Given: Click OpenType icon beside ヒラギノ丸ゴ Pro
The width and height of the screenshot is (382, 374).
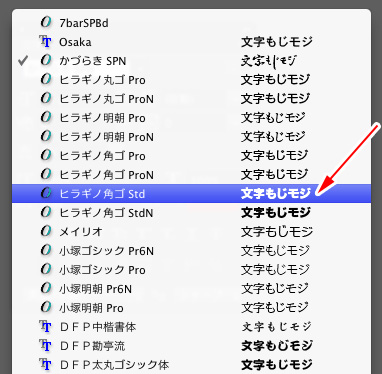Looking at the screenshot, I should pyautogui.click(x=46, y=79).
